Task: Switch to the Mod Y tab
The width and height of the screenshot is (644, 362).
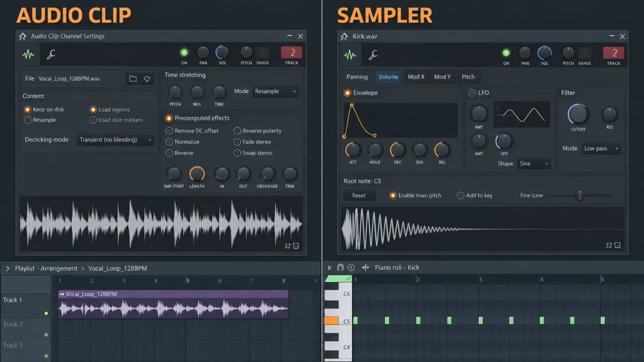Action: pos(442,77)
